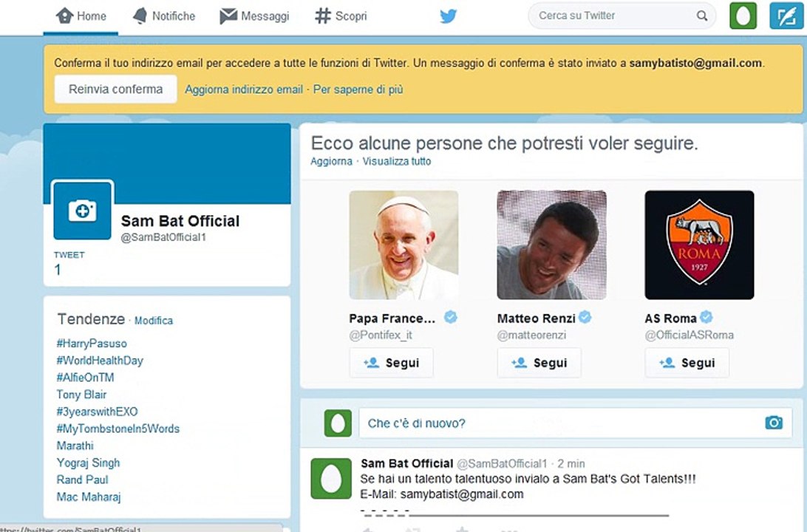Click the @OfficialASRoma handle
The width and height of the screenshot is (807, 532).
tap(689, 335)
